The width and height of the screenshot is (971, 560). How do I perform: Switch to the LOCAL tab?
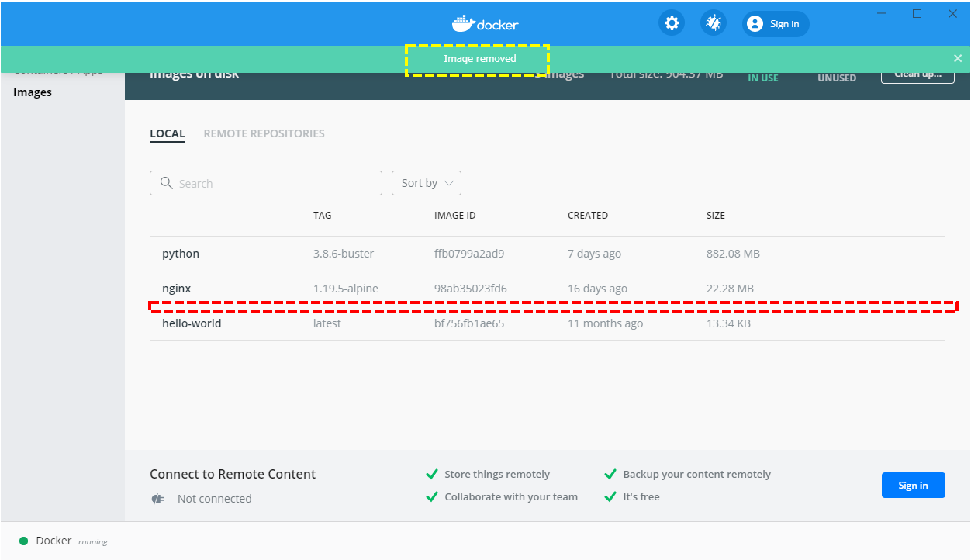(x=168, y=133)
